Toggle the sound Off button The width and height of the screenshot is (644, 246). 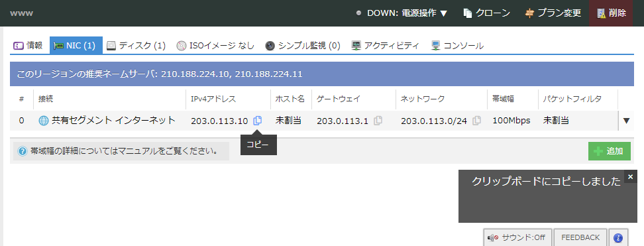517,238
